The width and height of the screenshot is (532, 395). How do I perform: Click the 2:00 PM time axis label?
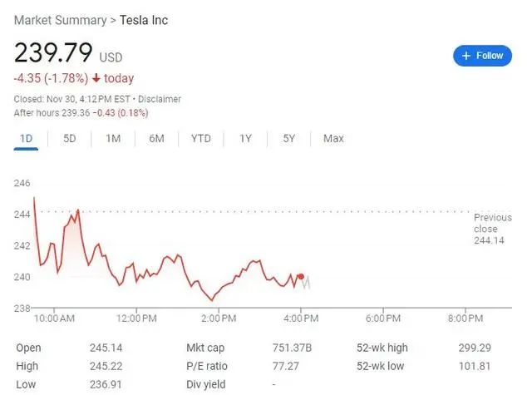(219, 318)
